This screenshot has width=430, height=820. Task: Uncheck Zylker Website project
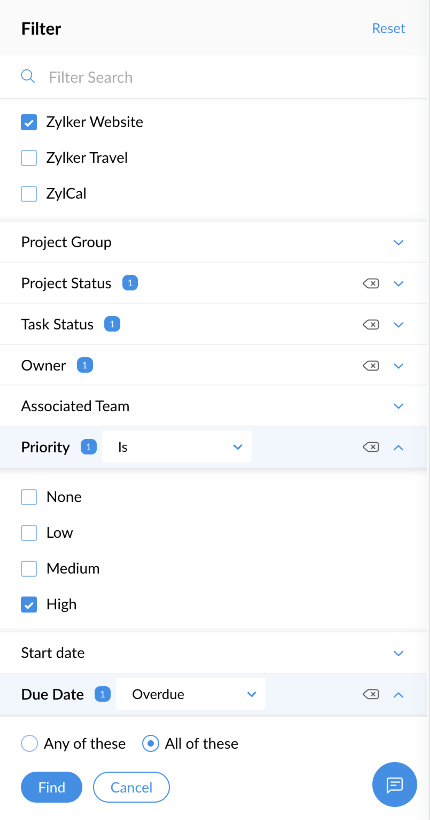pos(29,122)
